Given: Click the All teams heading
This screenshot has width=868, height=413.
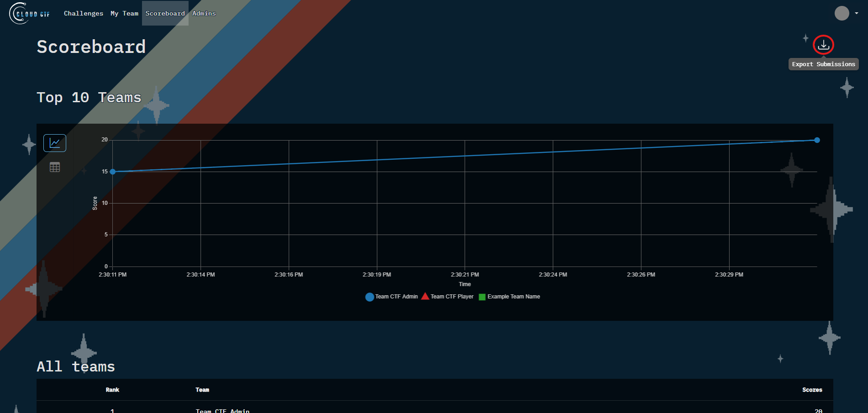Looking at the screenshot, I should pos(76,367).
